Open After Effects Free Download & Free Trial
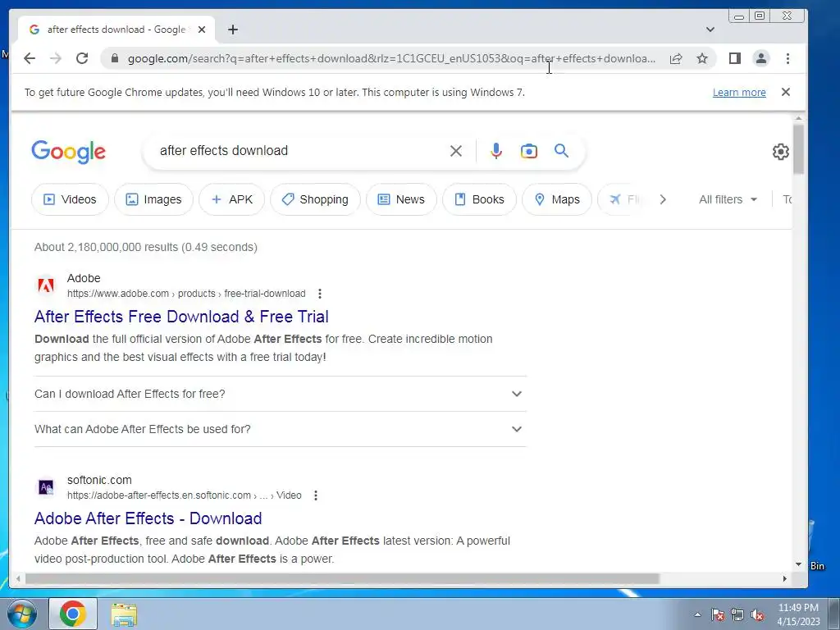Screen dimensions: 840x630 181,317
